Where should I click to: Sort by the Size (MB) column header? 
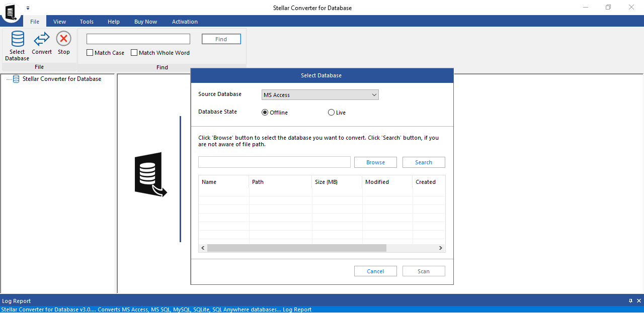point(337,182)
